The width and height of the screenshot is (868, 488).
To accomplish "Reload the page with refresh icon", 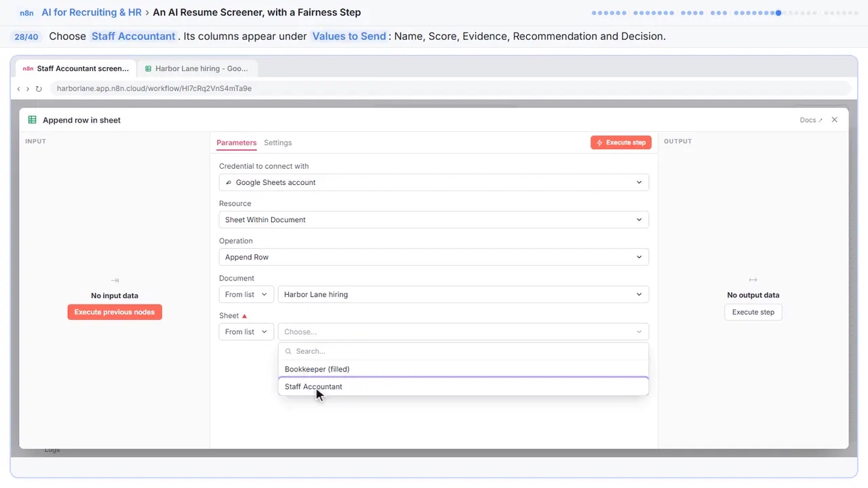I will 39,89.
